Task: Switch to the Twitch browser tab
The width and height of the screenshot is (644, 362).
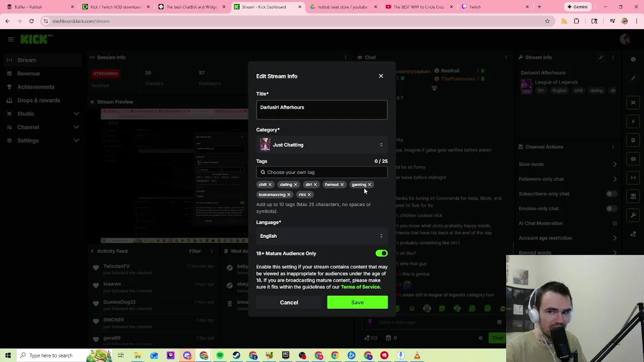Action: pos(494,7)
